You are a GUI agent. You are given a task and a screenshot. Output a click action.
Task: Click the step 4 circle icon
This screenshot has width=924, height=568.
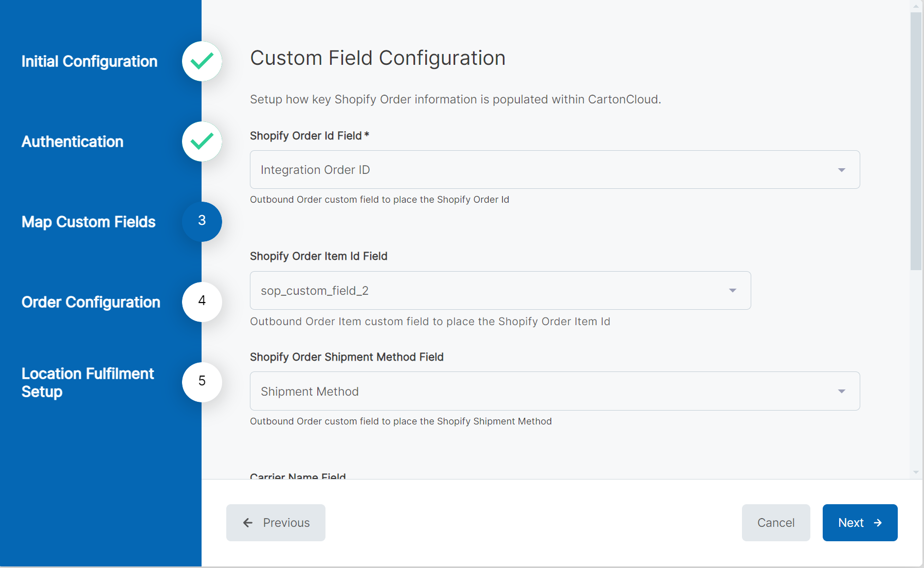[202, 302]
